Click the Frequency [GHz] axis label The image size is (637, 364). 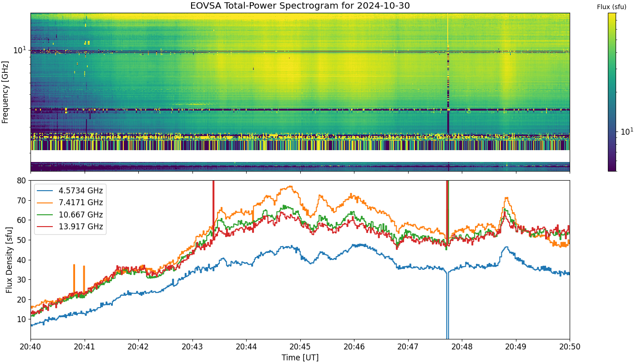5,92
